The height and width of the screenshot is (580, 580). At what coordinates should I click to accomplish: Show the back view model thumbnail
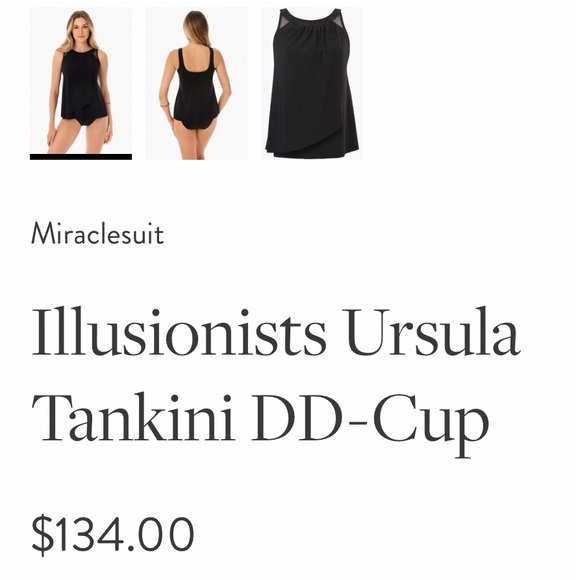tap(196, 83)
